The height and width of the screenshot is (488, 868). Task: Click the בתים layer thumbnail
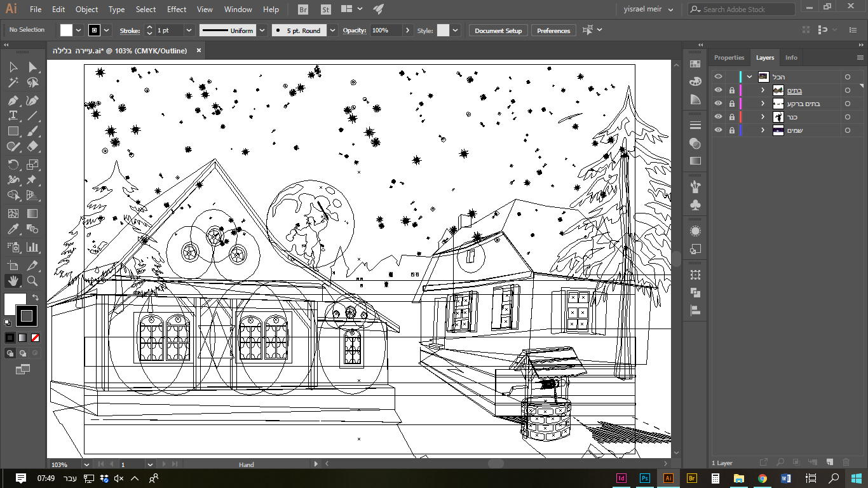coord(778,90)
